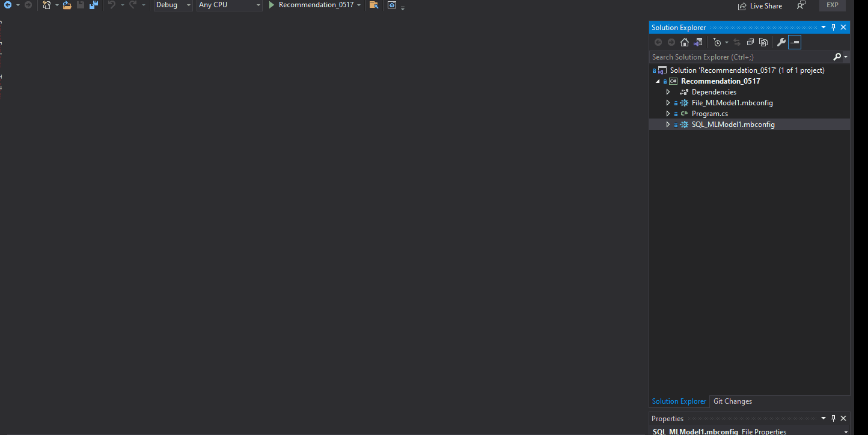Click the Undo toolbar icon

[112, 5]
